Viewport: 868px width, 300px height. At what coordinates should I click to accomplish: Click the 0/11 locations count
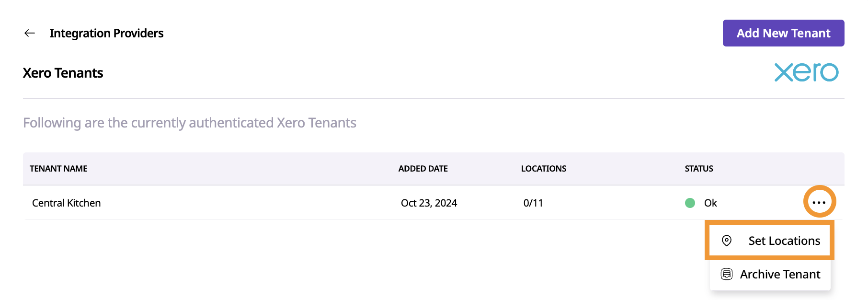(533, 203)
